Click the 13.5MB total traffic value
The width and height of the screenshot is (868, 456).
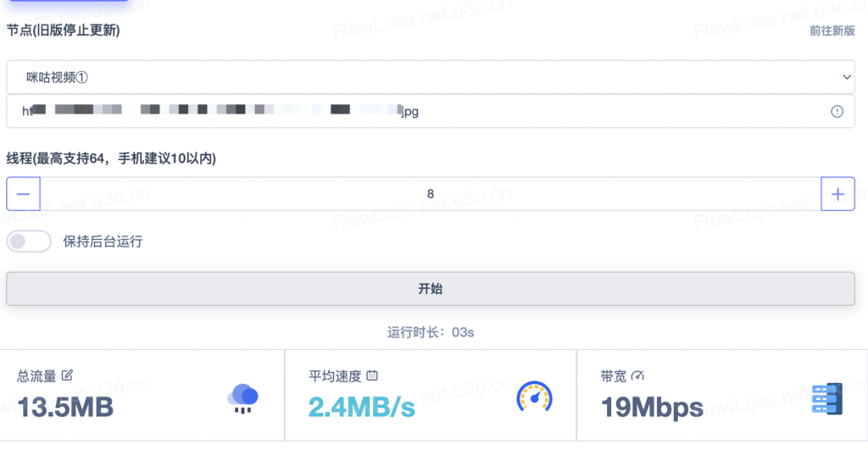click(65, 408)
